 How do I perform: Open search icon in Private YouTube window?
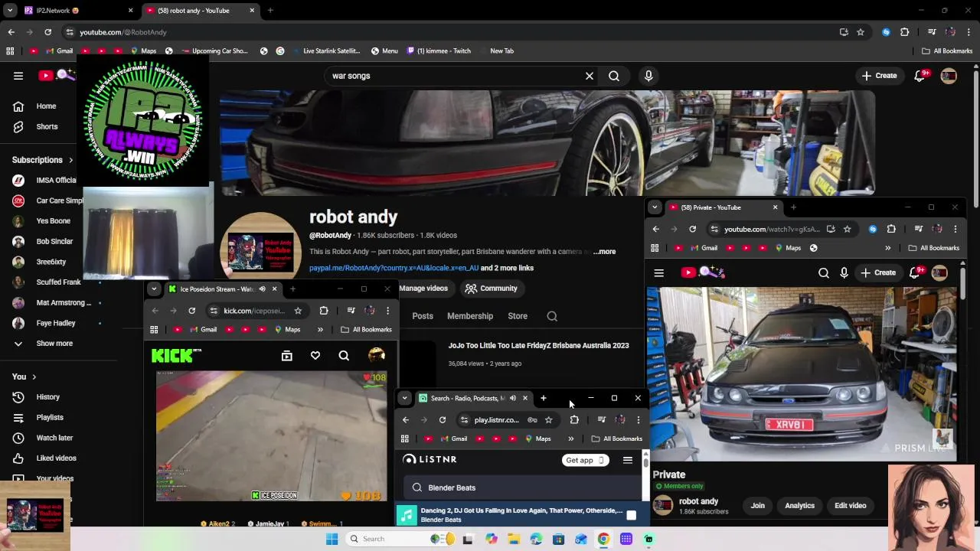coord(824,272)
